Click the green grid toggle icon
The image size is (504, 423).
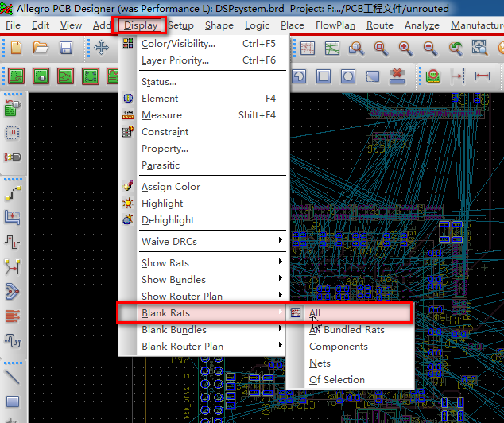[x=332, y=49]
